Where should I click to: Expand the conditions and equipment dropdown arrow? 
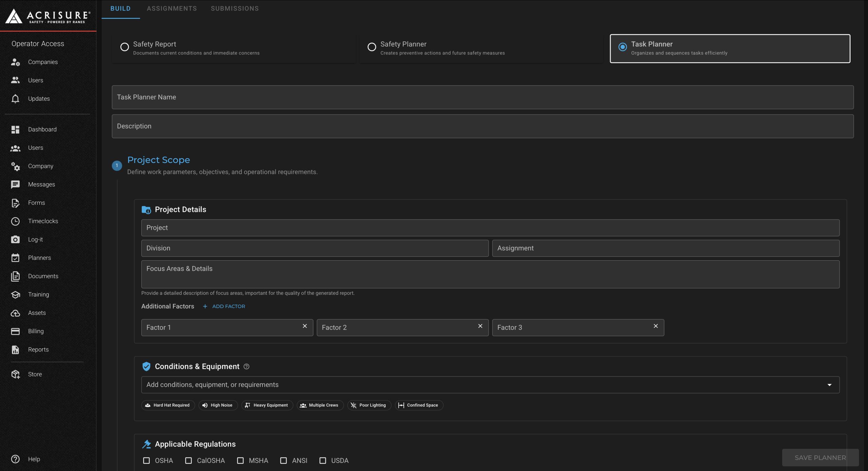point(829,385)
